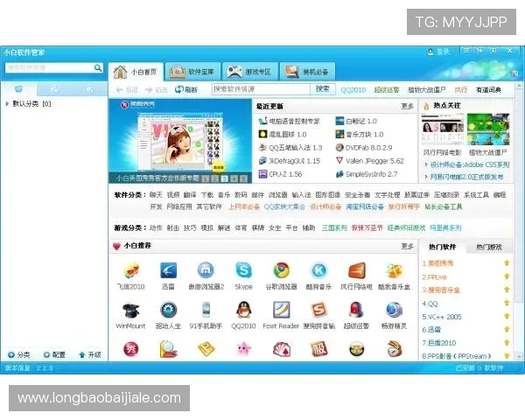Screen dimensions: 525x420
Task: Select the 默认分类 [0] tree item
Action: click(31, 104)
